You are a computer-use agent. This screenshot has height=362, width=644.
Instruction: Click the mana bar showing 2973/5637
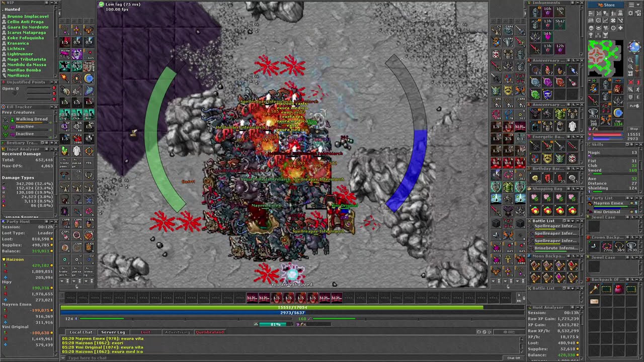[x=292, y=312]
